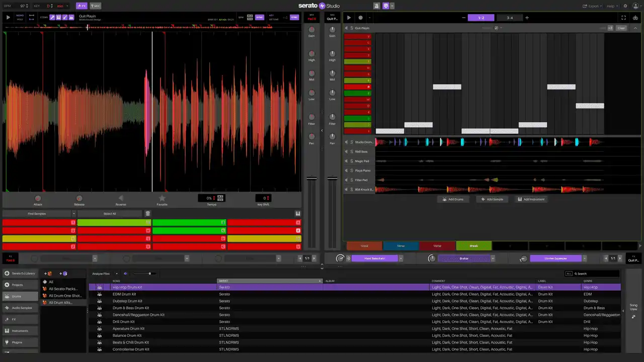Image resolution: width=644 pixels, height=362 pixels.
Task: Delete pads with the trash icon
Action: click(147, 214)
